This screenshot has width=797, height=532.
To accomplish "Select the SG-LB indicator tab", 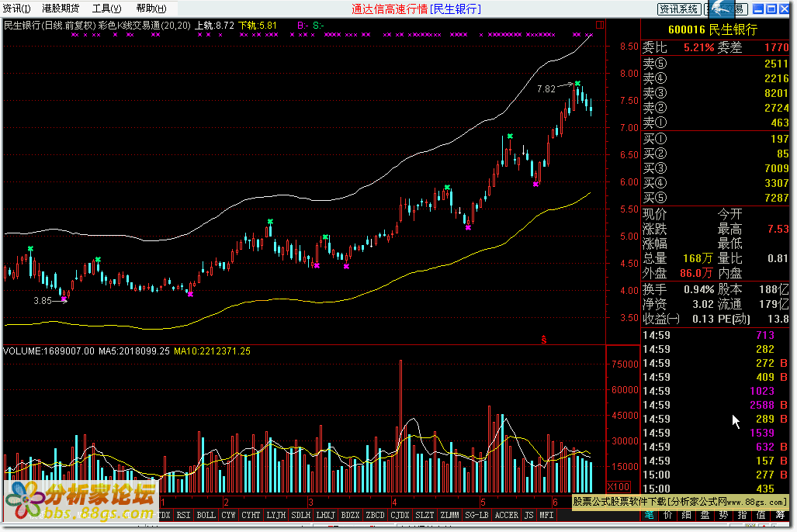I will (476, 515).
